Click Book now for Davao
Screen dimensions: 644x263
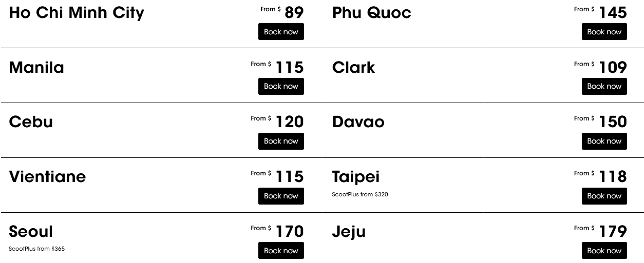tap(604, 141)
